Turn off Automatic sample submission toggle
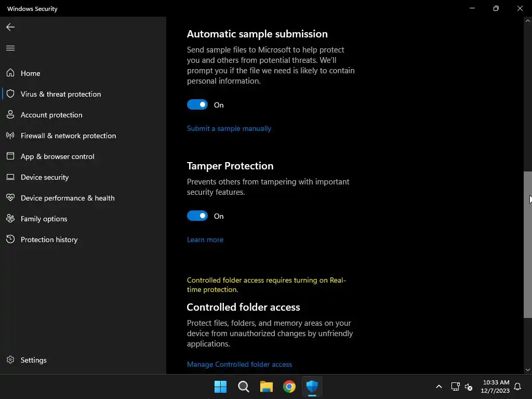 pyautogui.click(x=197, y=104)
